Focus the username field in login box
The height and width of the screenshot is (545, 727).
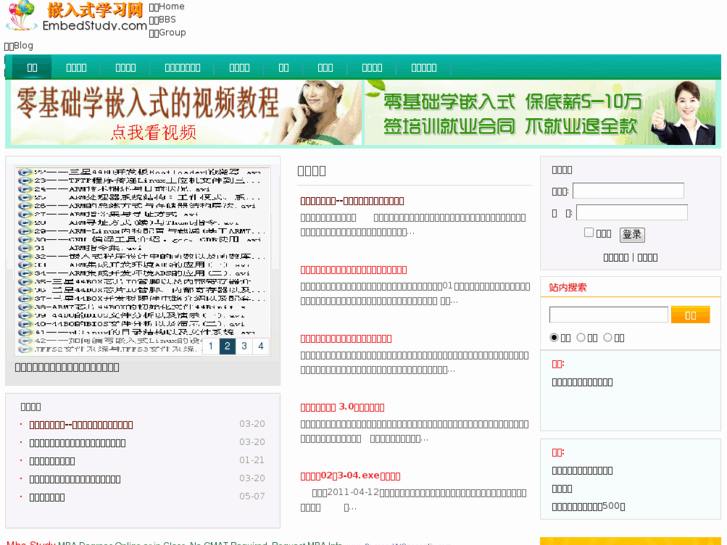point(628,191)
